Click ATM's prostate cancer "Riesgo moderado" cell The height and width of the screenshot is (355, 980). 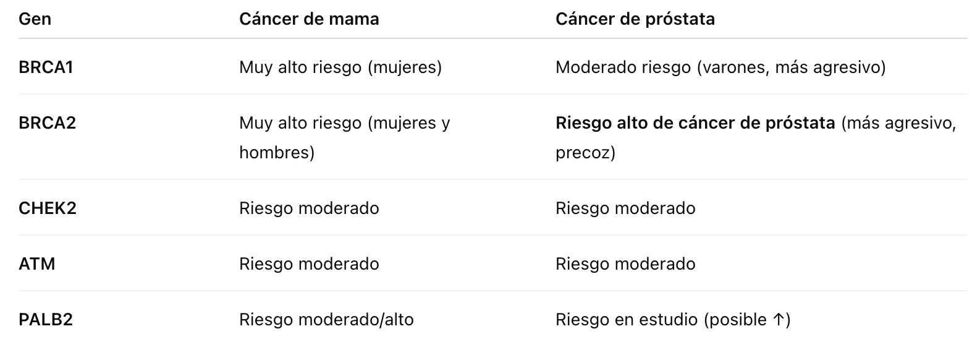click(x=625, y=264)
